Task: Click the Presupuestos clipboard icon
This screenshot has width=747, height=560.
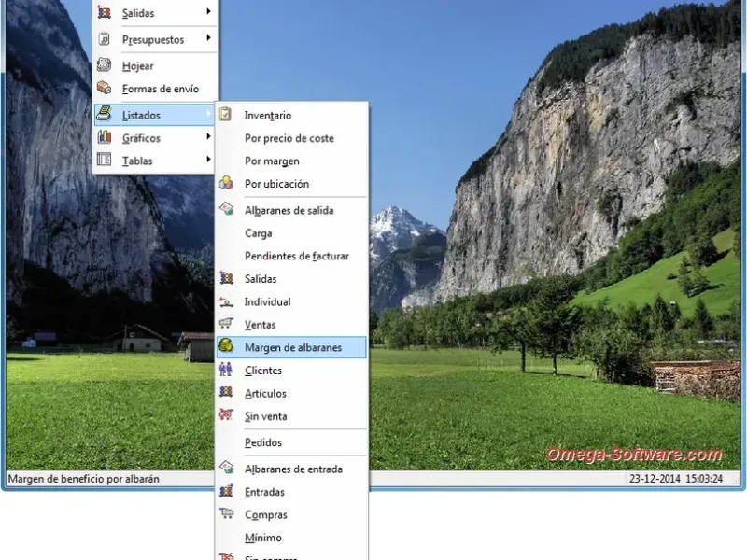Action: pos(104,39)
